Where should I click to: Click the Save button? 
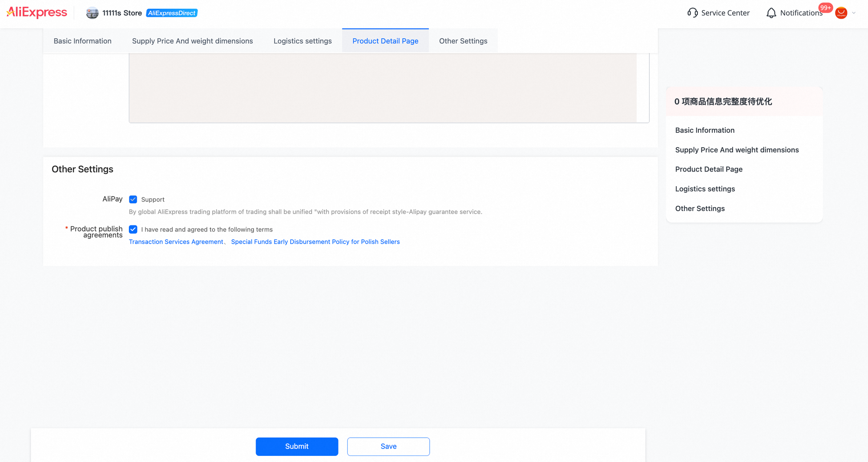point(388,446)
